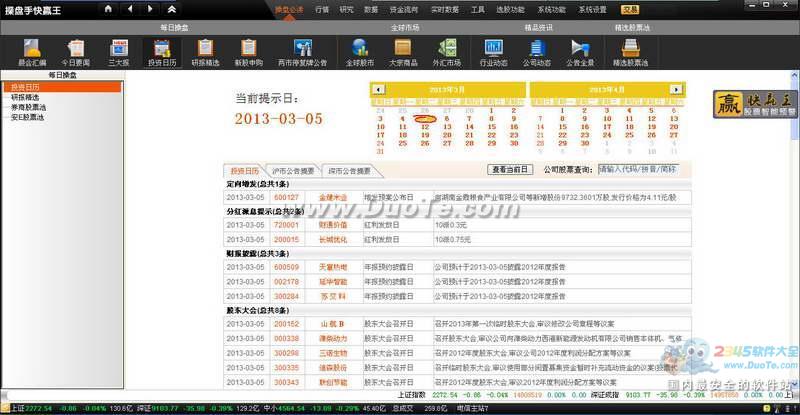
Task: Click the 查看当前日 button
Action: [510, 169]
